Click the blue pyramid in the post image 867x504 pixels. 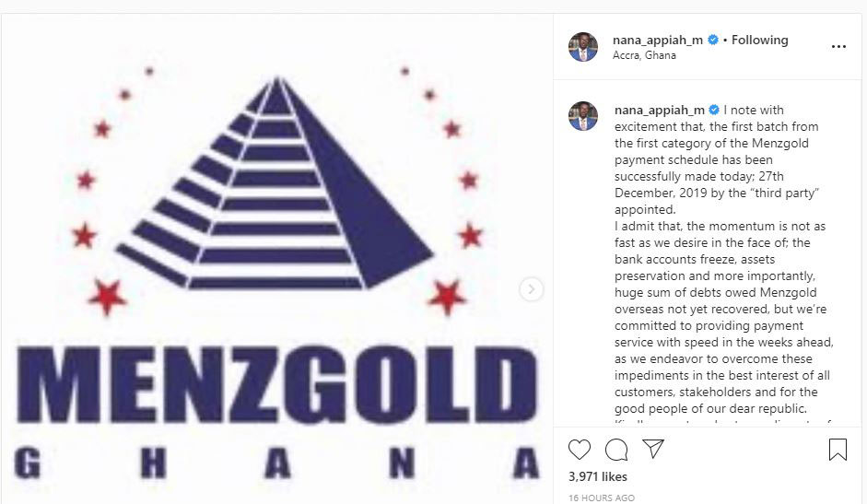(x=275, y=183)
